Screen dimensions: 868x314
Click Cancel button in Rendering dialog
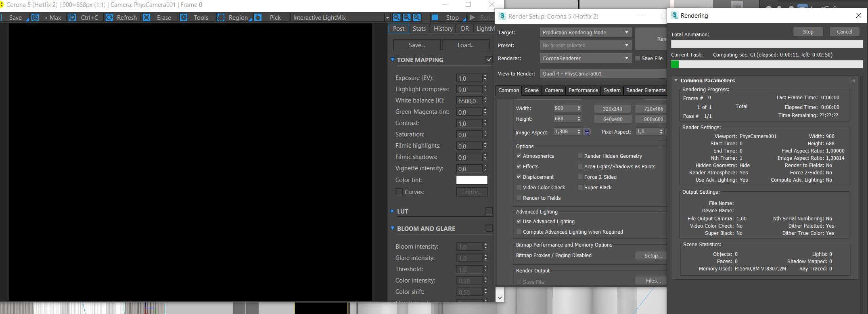tap(845, 31)
